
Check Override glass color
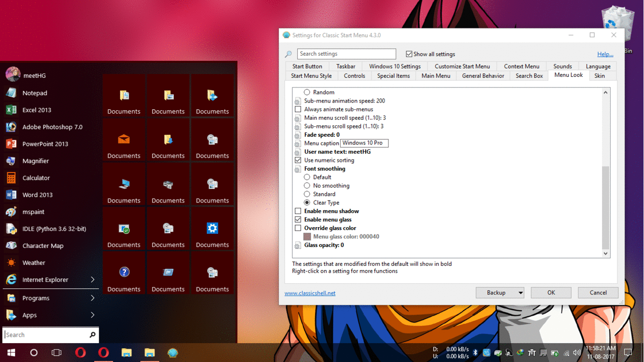pos(298,228)
